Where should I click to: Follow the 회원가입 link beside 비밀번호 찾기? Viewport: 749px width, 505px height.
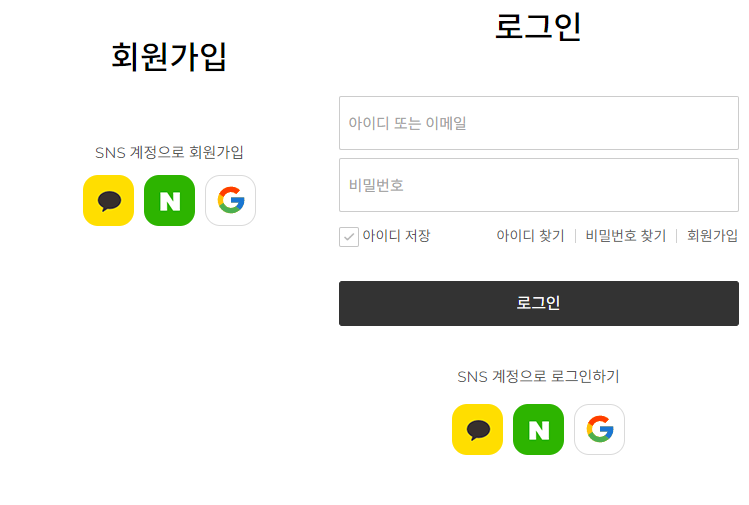tap(712, 236)
